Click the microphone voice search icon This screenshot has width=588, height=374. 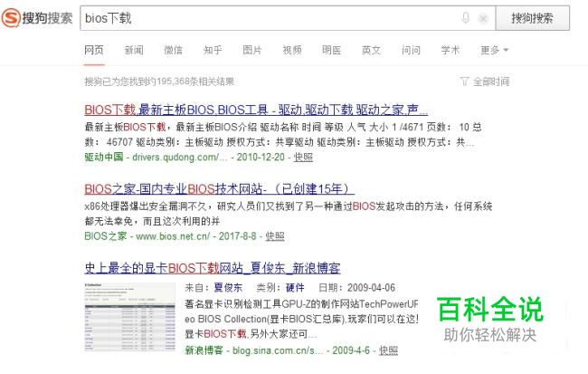465,17
